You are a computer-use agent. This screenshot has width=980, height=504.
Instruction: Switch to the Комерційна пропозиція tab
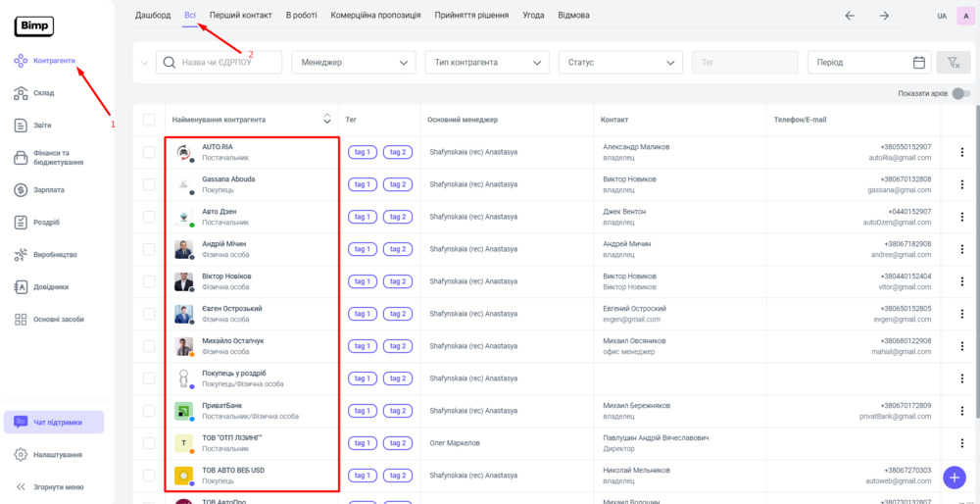pos(375,16)
